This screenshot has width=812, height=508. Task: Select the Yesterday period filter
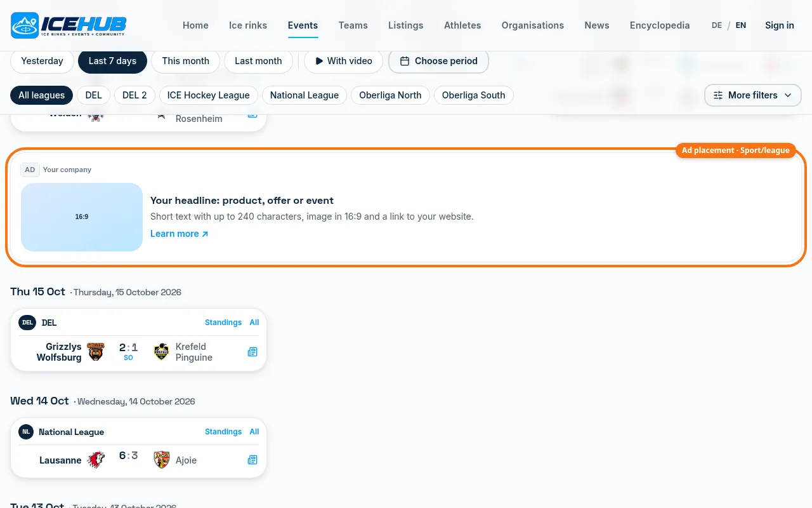42,61
